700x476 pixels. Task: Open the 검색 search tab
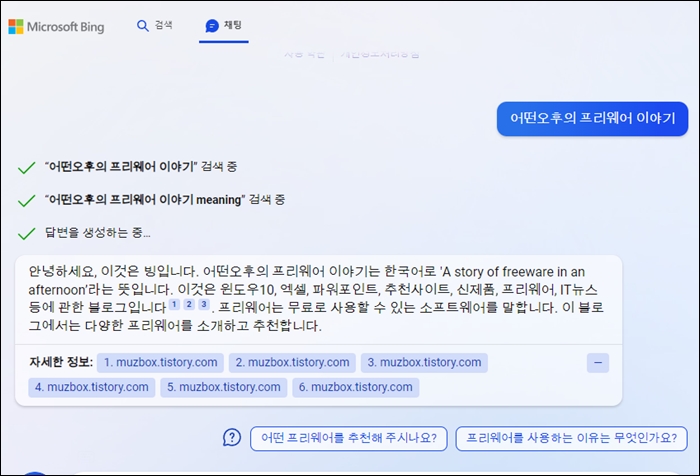[x=154, y=25]
